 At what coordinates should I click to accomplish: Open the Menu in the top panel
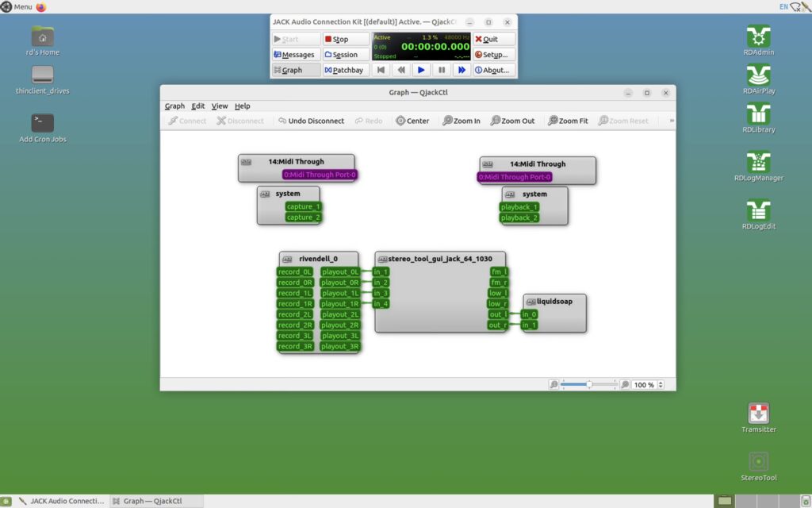coord(17,6)
